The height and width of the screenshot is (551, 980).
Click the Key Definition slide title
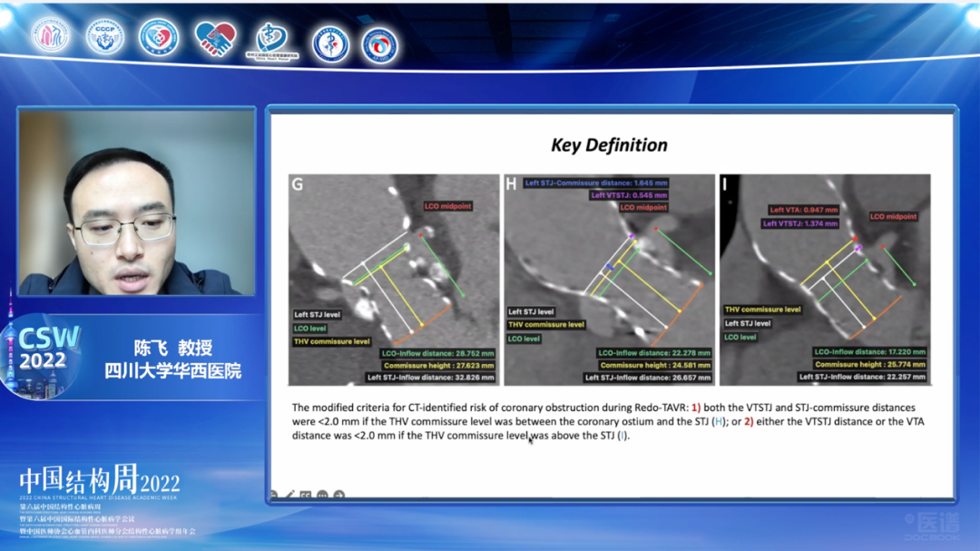[609, 145]
